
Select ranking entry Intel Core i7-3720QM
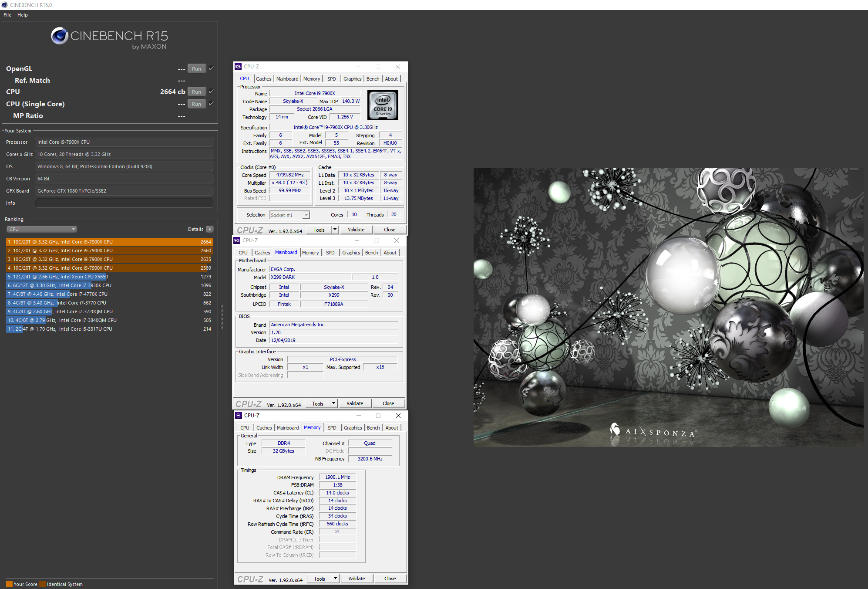coord(110,311)
